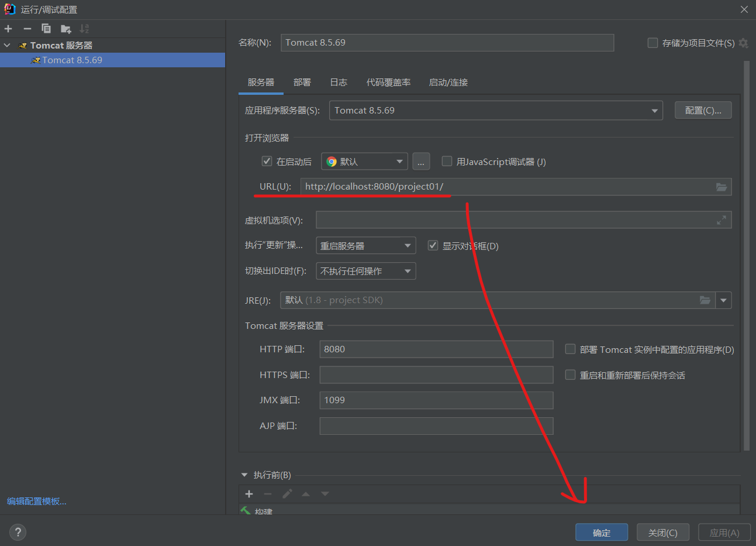Open the 默认 browser dropdown
The height and width of the screenshot is (546, 756).
coord(364,162)
